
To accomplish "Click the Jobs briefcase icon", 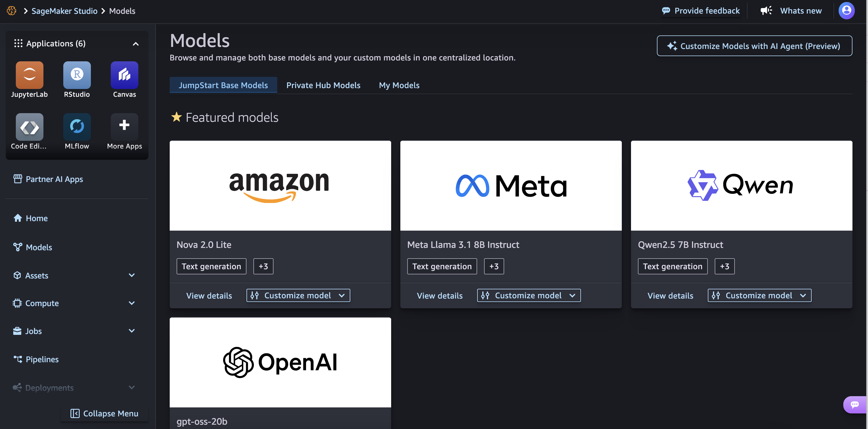I will coord(17,331).
